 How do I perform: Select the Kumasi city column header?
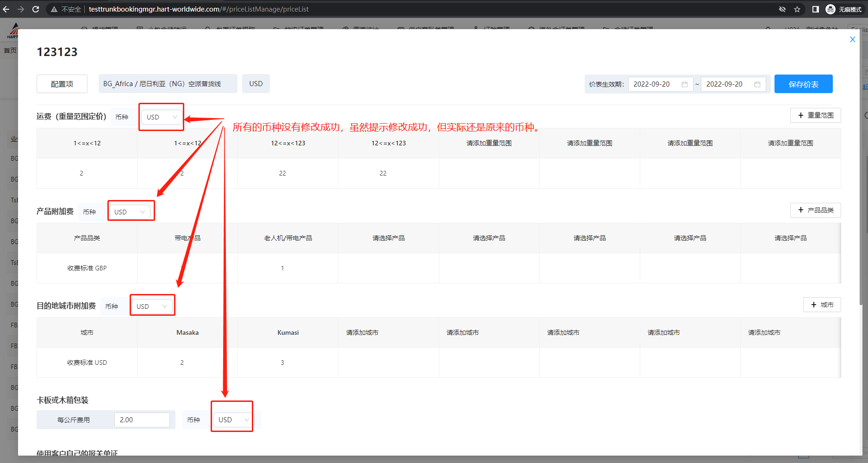click(x=288, y=332)
